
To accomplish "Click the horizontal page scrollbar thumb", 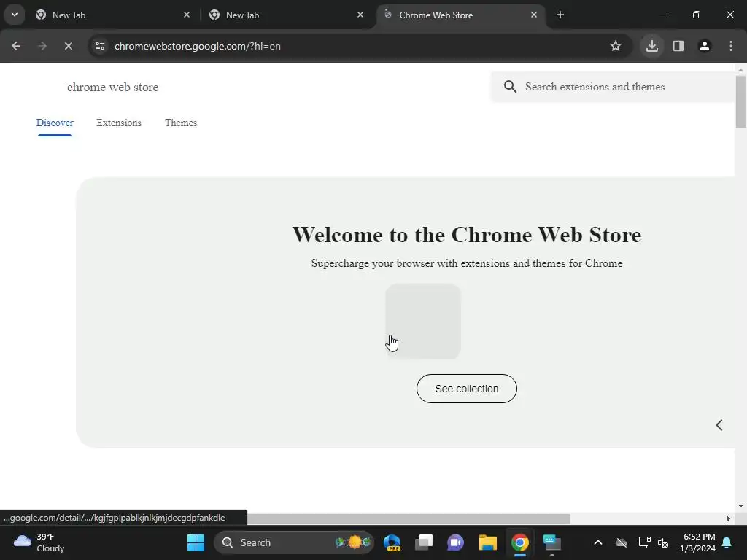I will (x=409, y=518).
